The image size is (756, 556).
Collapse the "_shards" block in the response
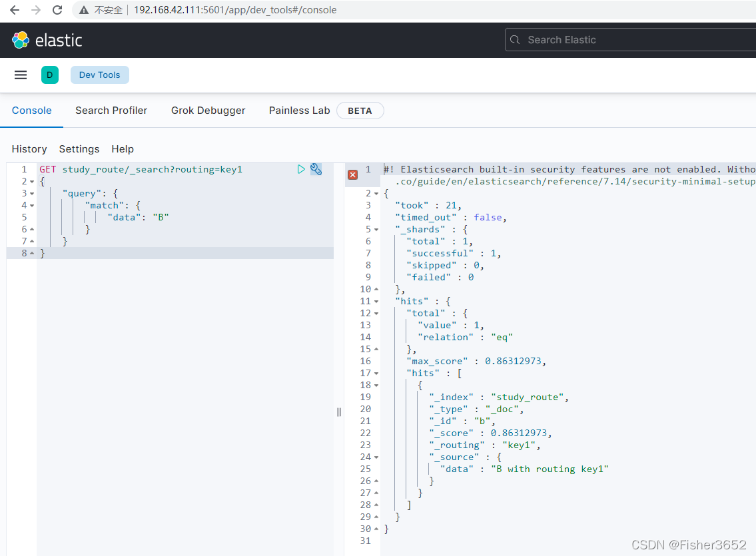pyautogui.click(x=376, y=230)
